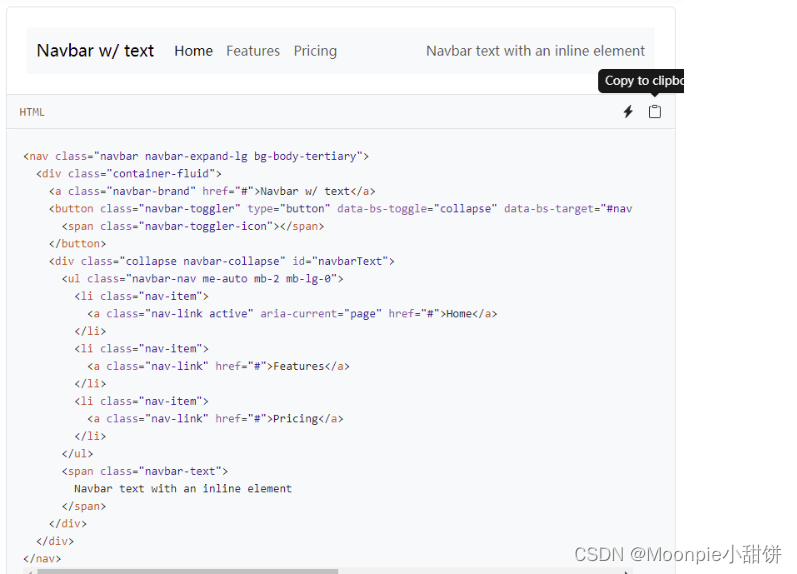Click the copy to clipboard icon
The image size is (797, 574).
[x=655, y=111]
